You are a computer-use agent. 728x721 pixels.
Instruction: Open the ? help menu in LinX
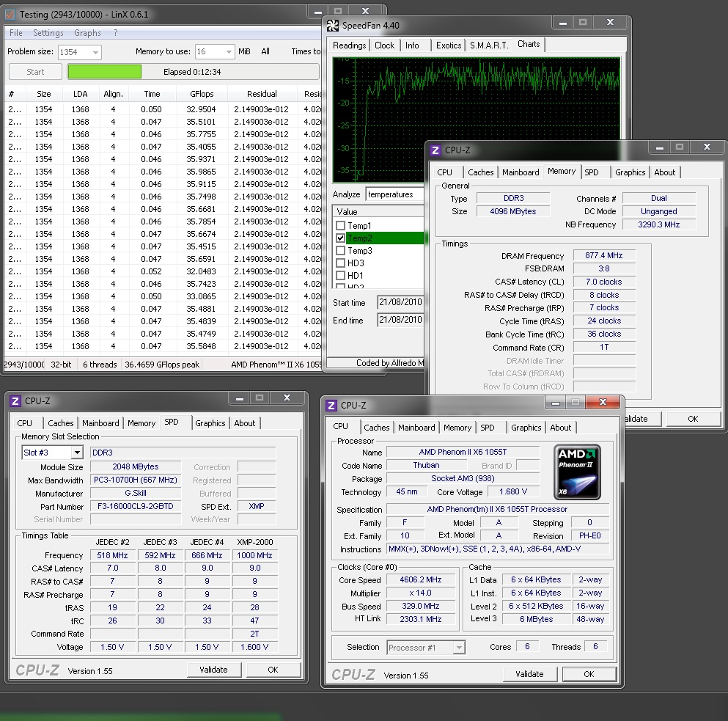click(116, 33)
